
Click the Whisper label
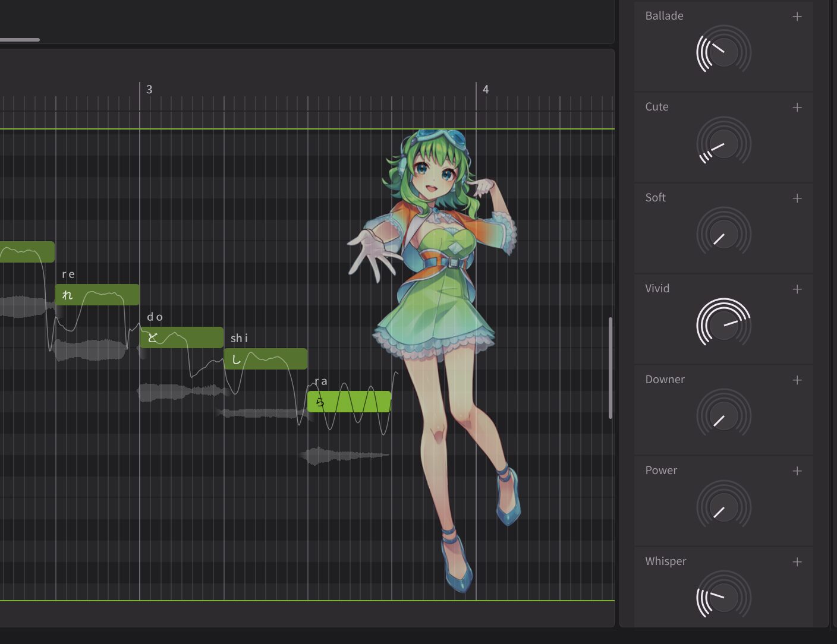(x=665, y=561)
